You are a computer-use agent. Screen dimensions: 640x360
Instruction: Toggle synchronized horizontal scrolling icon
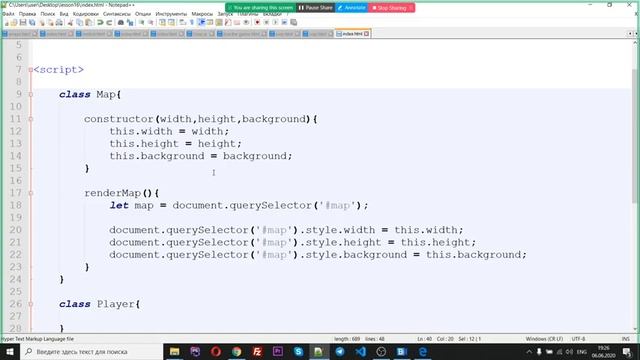171,22
